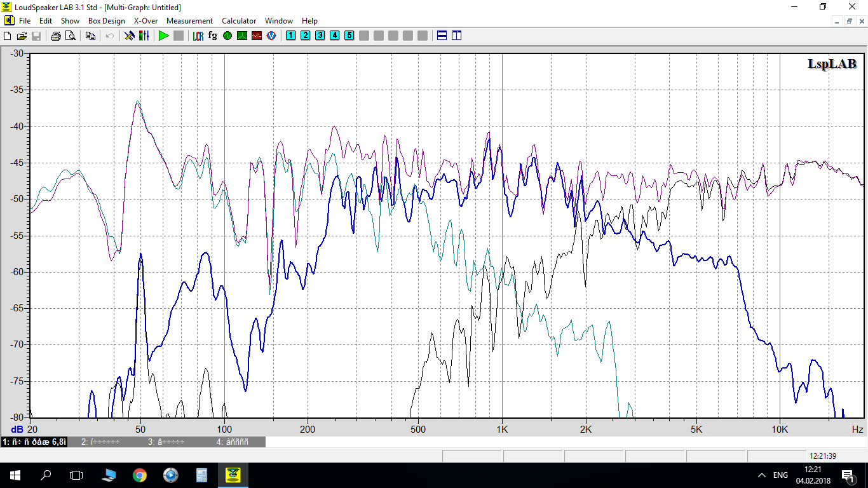This screenshot has width=868, height=488.
Task: Toggle graph 3 button in toolbar
Action: click(x=320, y=36)
